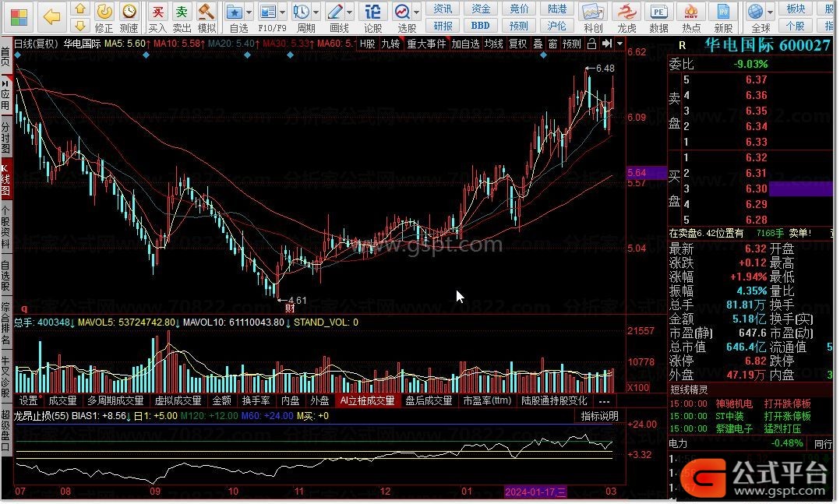Click the 预测 forecast button in top toolbar

519,25
